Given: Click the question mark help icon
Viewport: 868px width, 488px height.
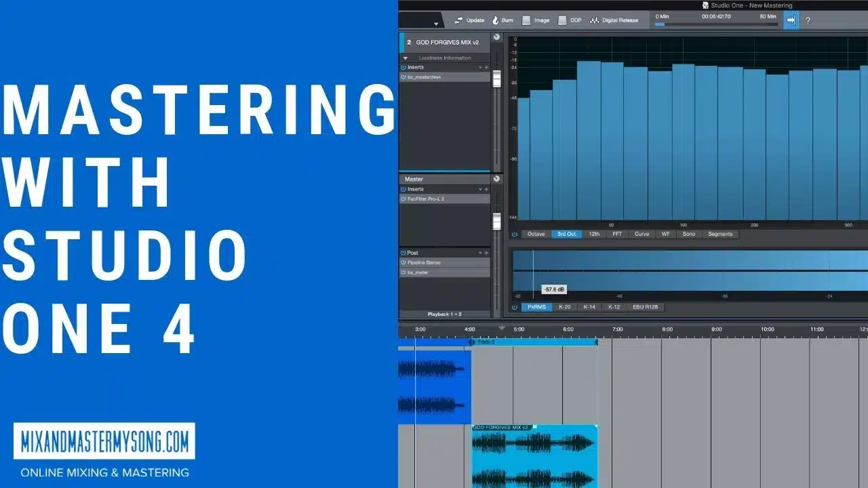Looking at the screenshot, I should click(x=808, y=21).
